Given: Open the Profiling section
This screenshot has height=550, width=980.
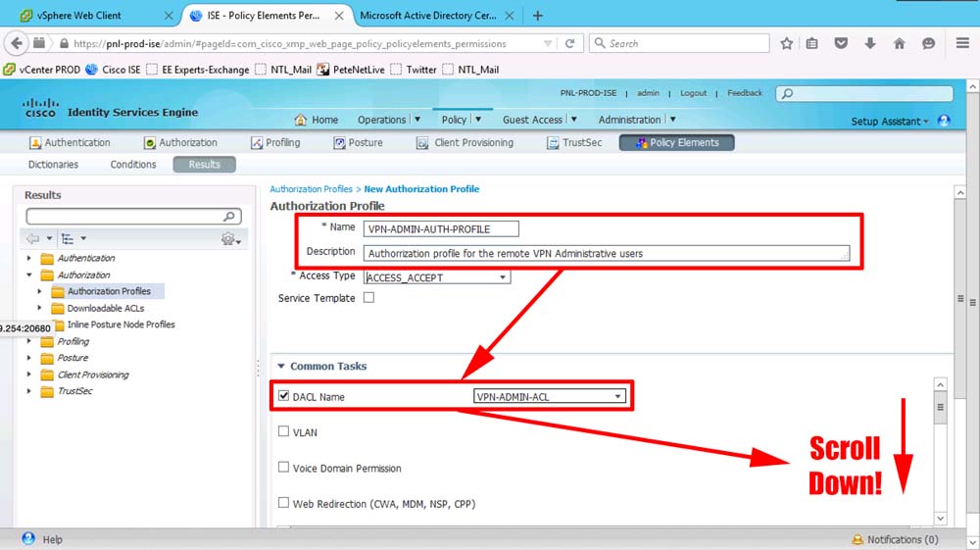Looking at the screenshot, I should 275,142.
